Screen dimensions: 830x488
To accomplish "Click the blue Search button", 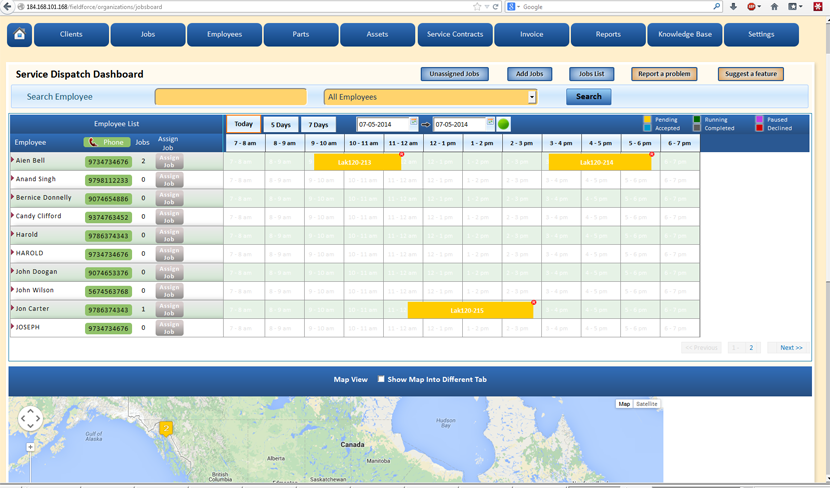I will pos(589,97).
